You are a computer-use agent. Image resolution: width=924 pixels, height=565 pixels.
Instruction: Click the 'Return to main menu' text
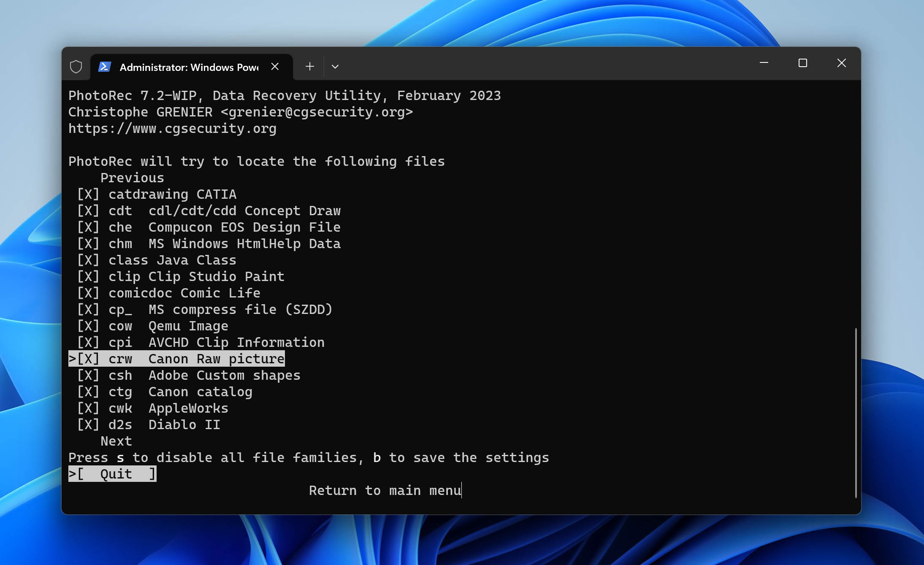point(385,490)
